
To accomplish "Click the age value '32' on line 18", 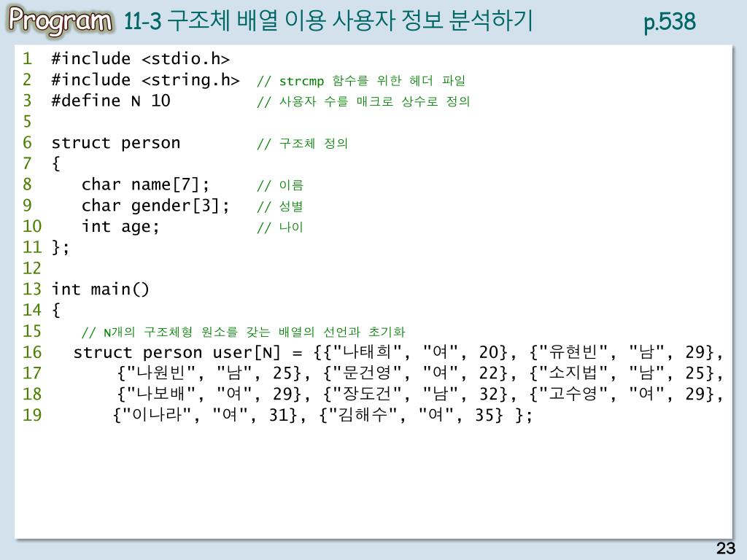I will (x=488, y=394).
